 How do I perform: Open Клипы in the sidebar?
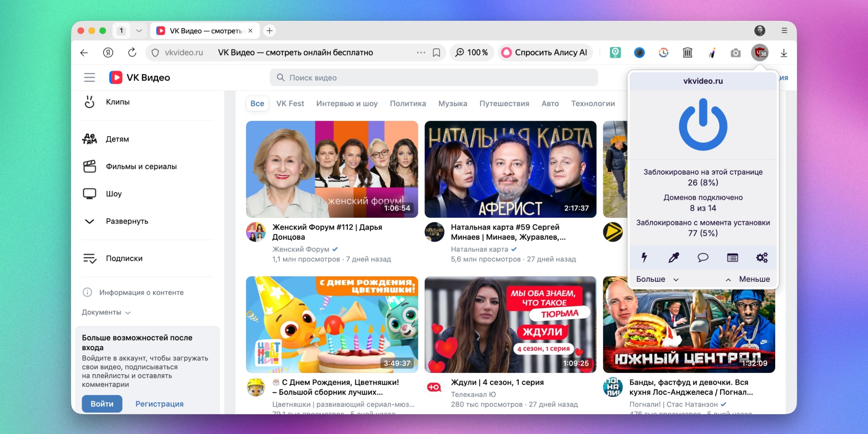click(x=147, y=102)
